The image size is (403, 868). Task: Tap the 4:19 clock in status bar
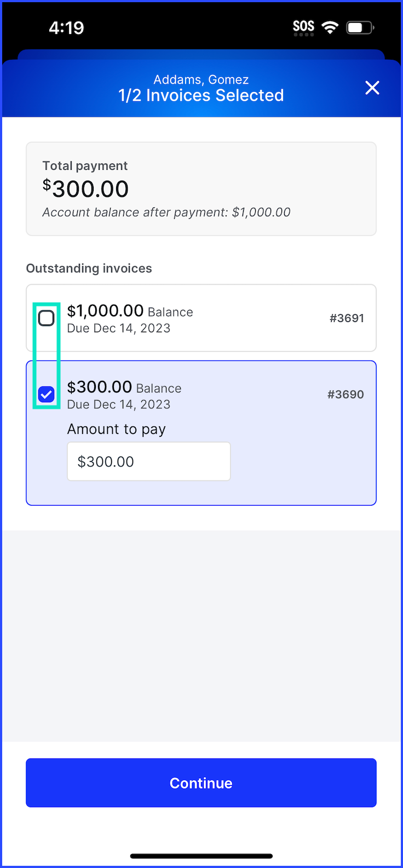[66, 27]
